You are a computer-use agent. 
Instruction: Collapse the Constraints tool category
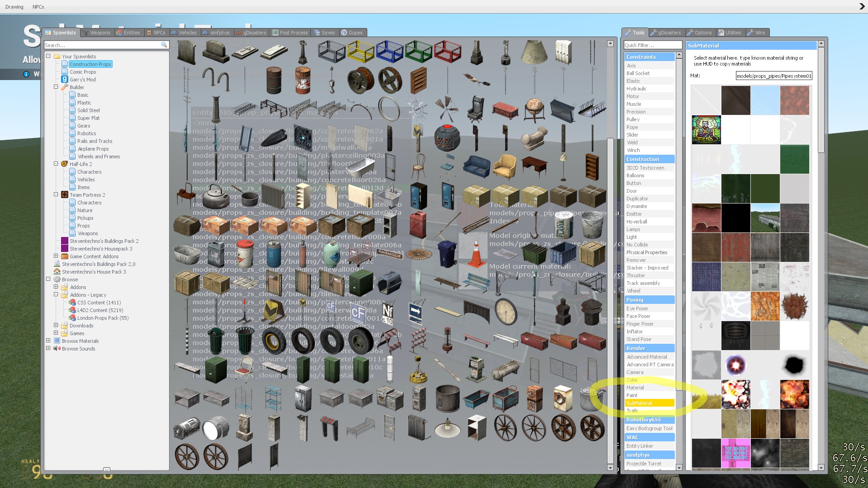coord(650,57)
